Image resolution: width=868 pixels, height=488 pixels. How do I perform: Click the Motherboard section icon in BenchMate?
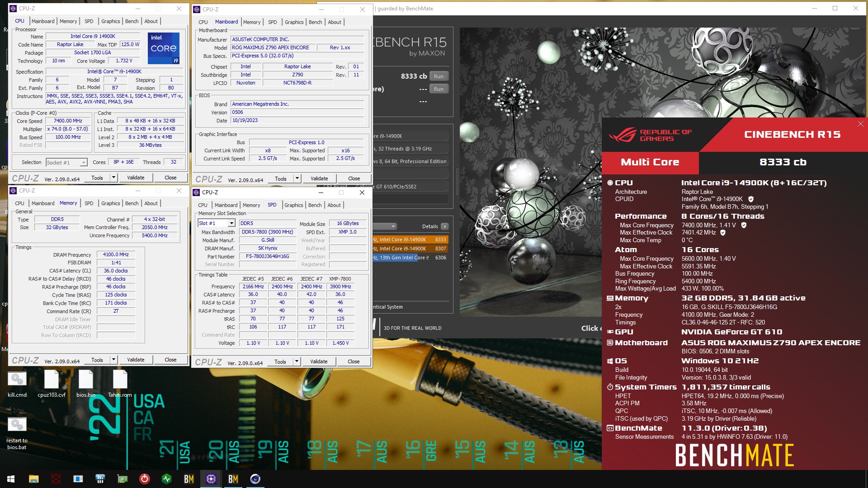click(610, 343)
